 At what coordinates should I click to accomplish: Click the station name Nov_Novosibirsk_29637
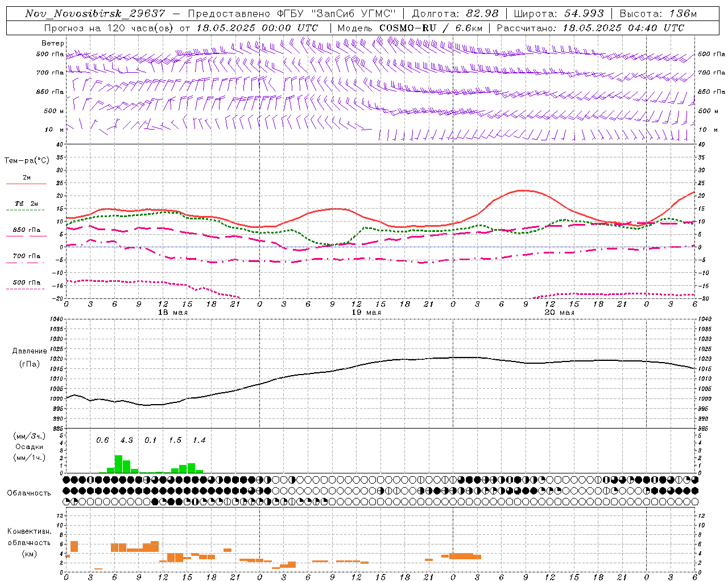[x=95, y=14]
